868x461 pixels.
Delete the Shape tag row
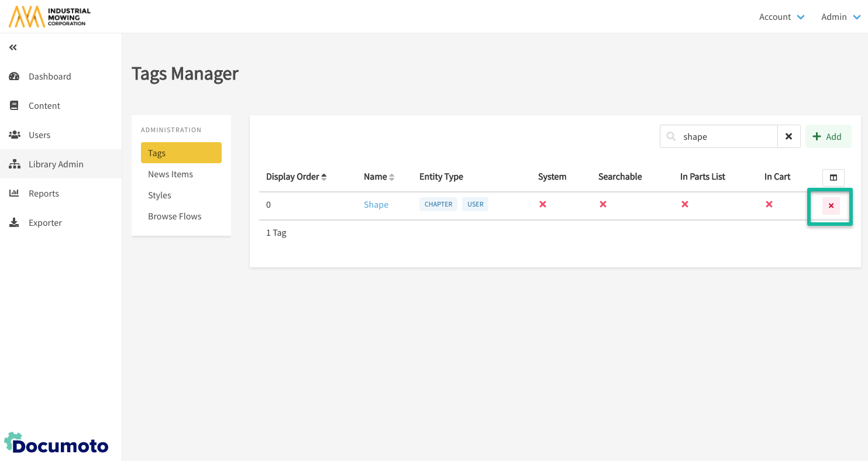pos(831,205)
